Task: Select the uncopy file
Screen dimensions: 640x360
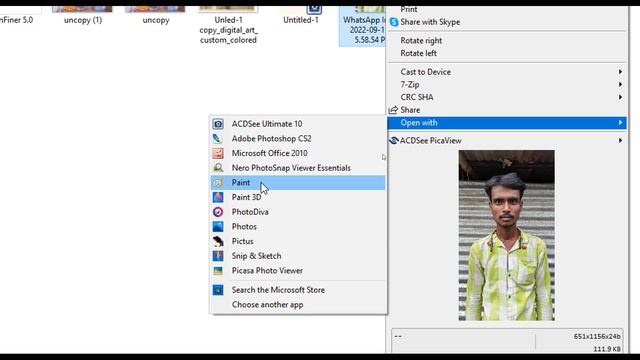Action: (156, 15)
